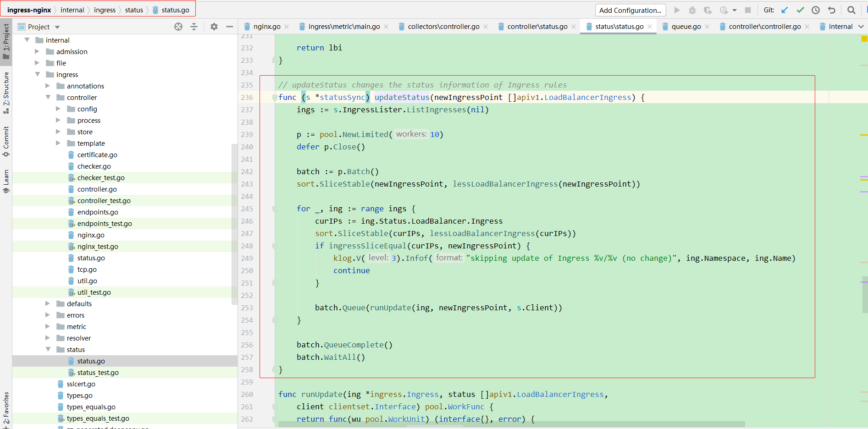Open the Project view mode dropdown
Screen dimensions: 868x429
click(57, 27)
